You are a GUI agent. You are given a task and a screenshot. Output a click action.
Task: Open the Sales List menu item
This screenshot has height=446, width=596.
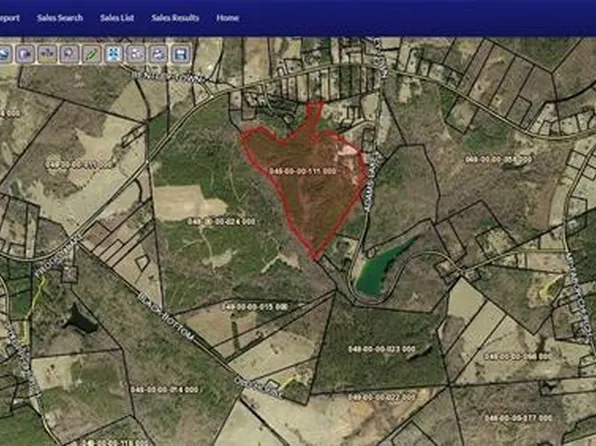pos(117,18)
